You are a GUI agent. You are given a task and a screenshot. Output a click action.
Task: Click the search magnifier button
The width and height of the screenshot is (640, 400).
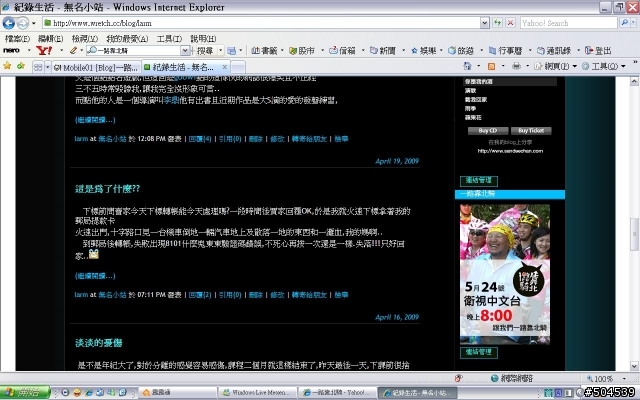624,23
